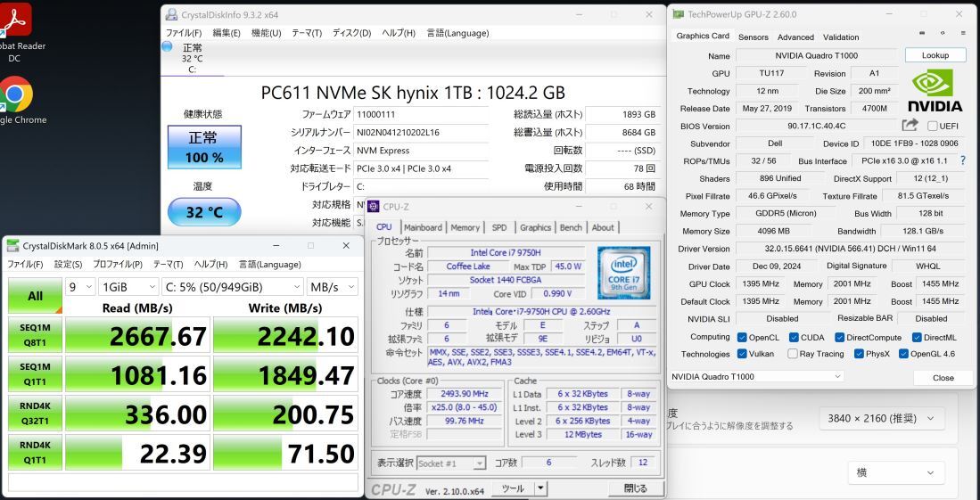Click the ツール button in CPU-Z

click(x=513, y=488)
